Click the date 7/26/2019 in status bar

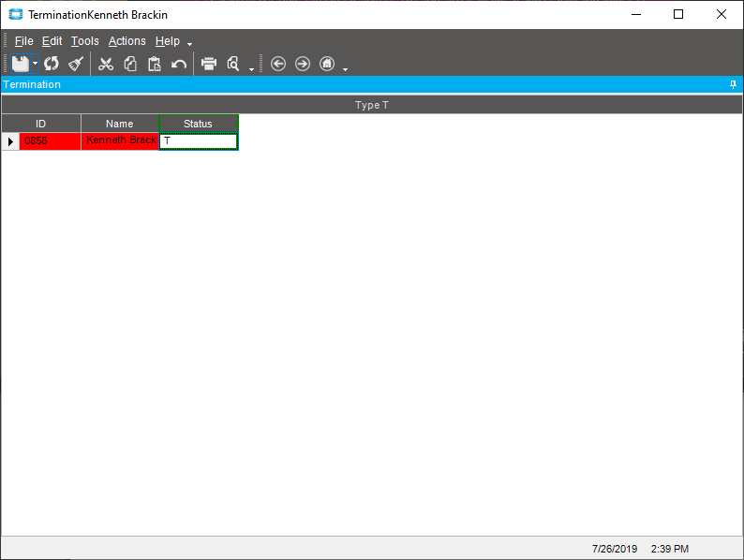(615, 549)
